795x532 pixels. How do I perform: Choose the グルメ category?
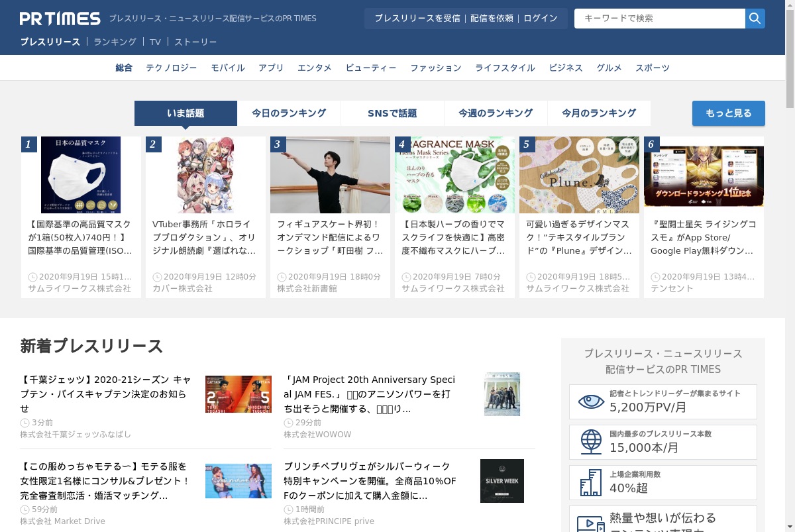coord(609,68)
